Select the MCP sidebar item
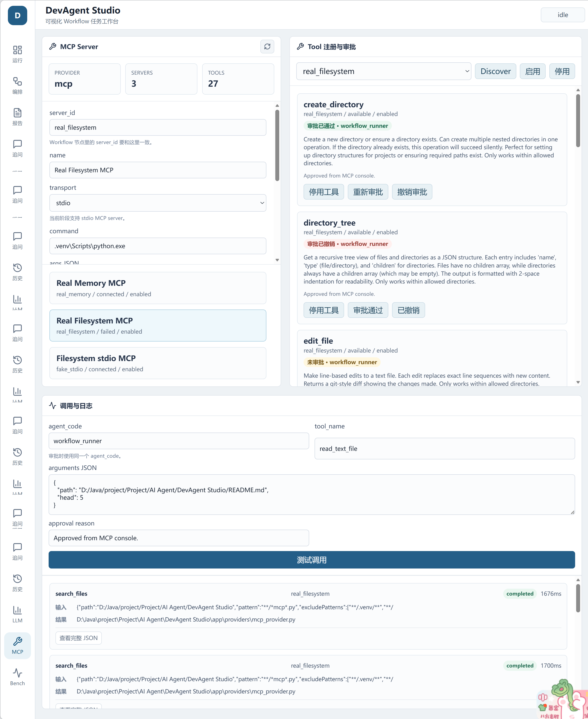The image size is (588, 719). tap(17, 645)
